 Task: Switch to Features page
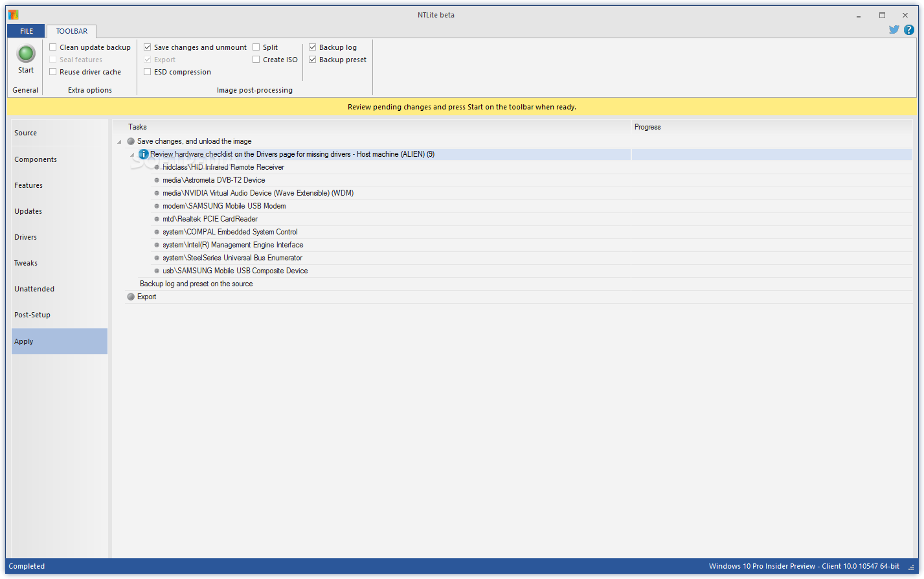point(60,185)
